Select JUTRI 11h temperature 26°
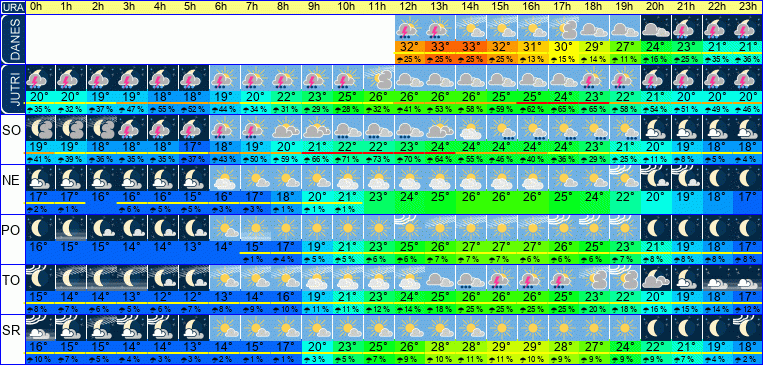This screenshot has width=763, height=365. [x=379, y=97]
